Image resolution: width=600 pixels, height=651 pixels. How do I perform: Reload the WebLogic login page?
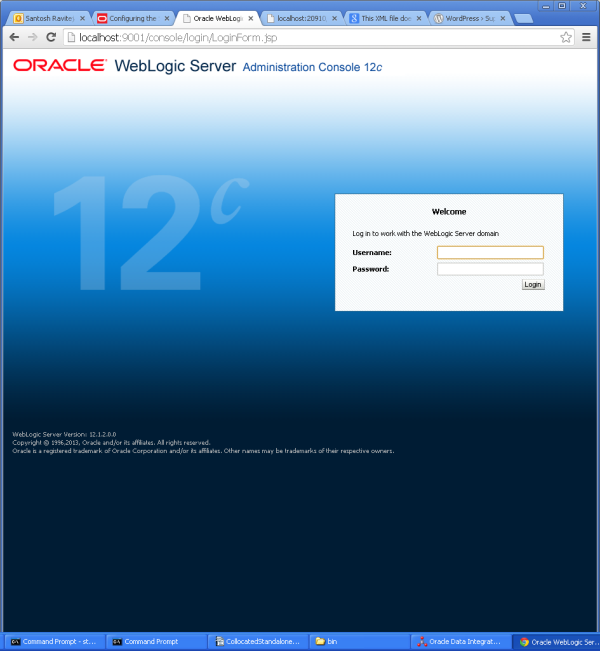pos(51,37)
